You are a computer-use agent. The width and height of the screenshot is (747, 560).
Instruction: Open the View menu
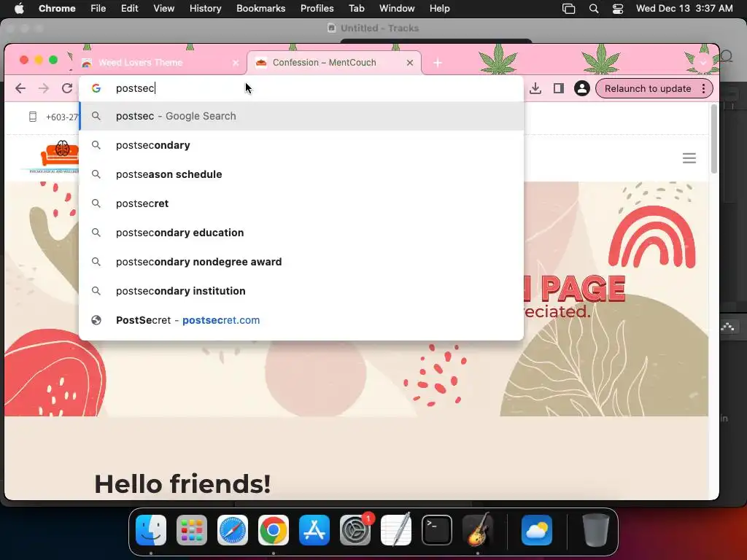[163, 9]
